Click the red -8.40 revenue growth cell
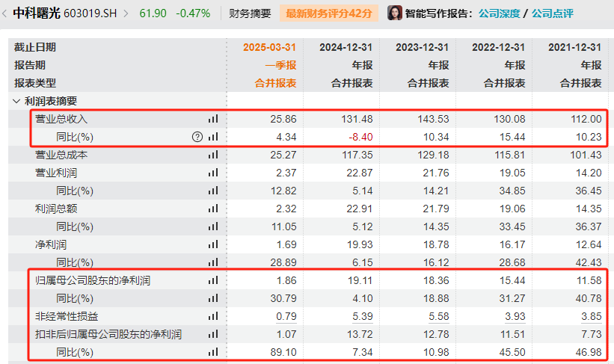 360,137
